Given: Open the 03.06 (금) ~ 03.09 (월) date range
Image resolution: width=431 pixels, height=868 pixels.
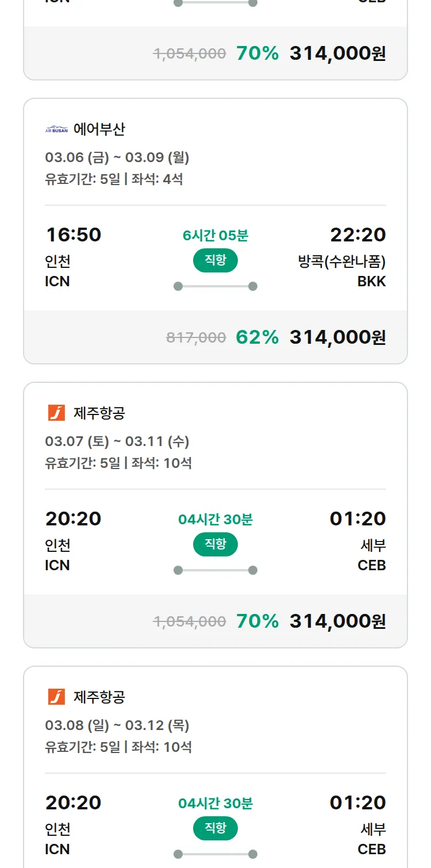Looking at the screenshot, I should (x=117, y=157).
